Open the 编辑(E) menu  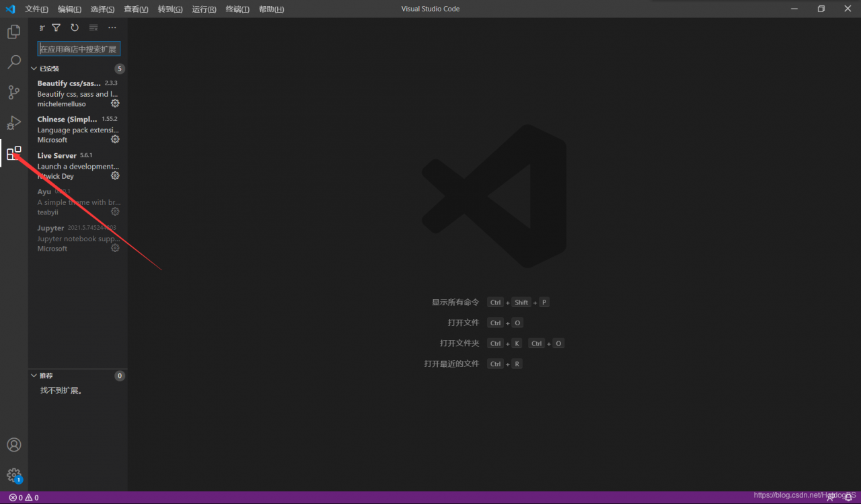69,9
